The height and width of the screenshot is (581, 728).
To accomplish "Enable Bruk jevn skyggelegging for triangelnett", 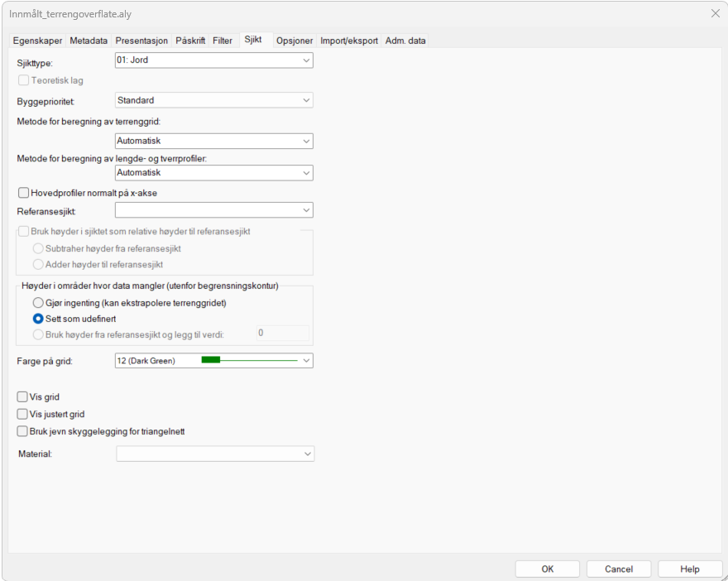I will pyautogui.click(x=23, y=430).
